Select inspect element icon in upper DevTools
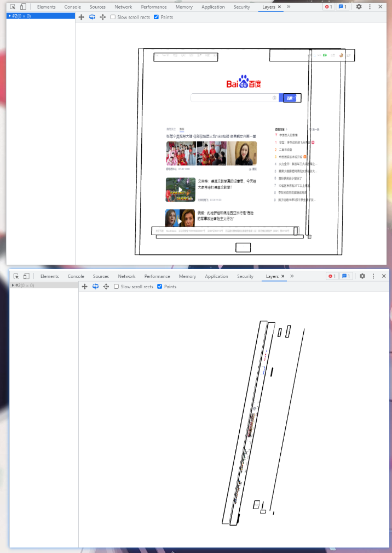The image size is (392, 553). pos(13,7)
